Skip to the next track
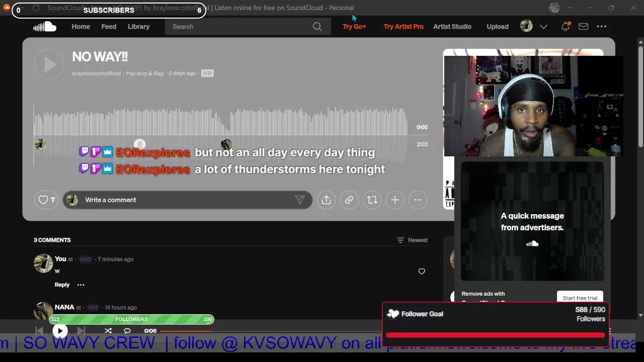The height and width of the screenshot is (362, 644). pos(81,331)
